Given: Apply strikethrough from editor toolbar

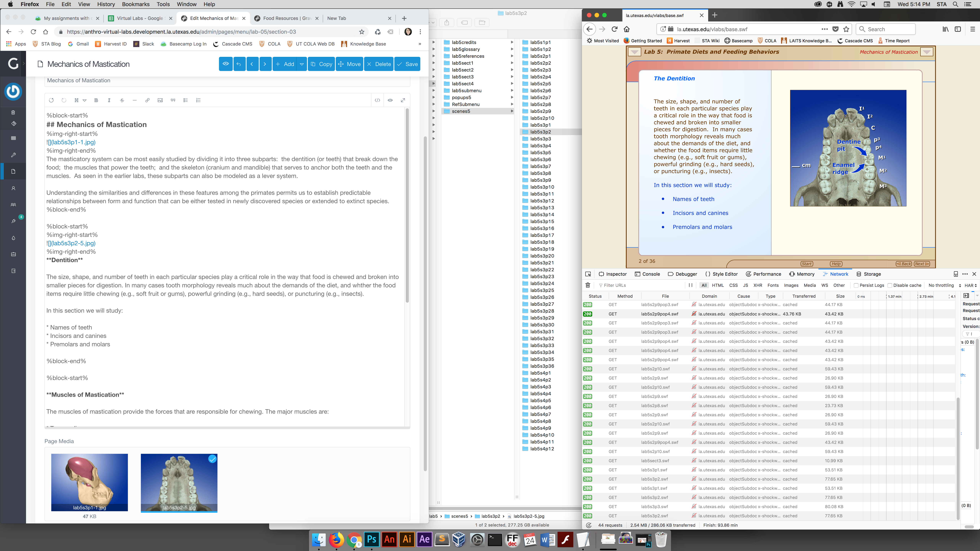Looking at the screenshot, I should (x=122, y=100).
